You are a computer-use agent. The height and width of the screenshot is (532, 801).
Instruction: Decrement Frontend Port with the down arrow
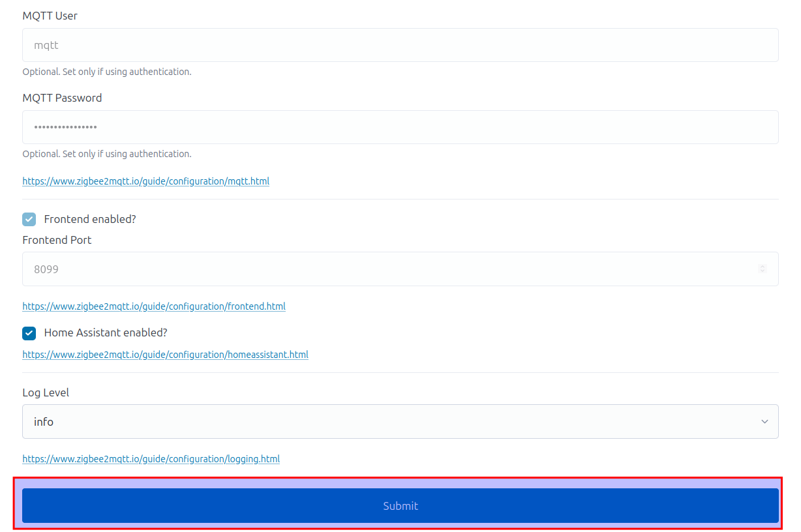[763, 271]
